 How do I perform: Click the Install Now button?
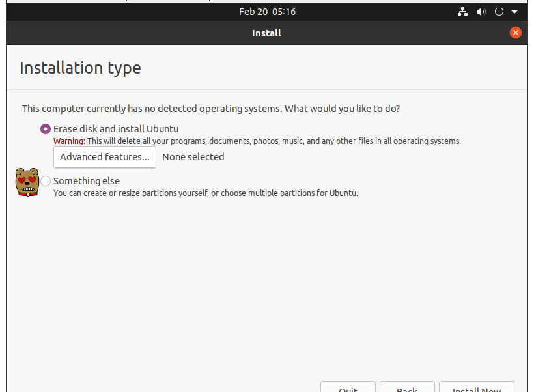pos(477,387)
